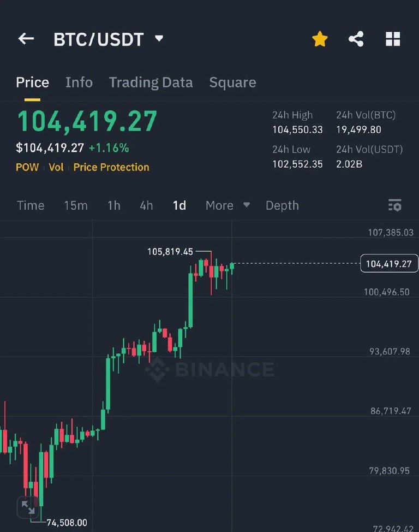Open the share icon
419x532 pixels.
(356, 39)
